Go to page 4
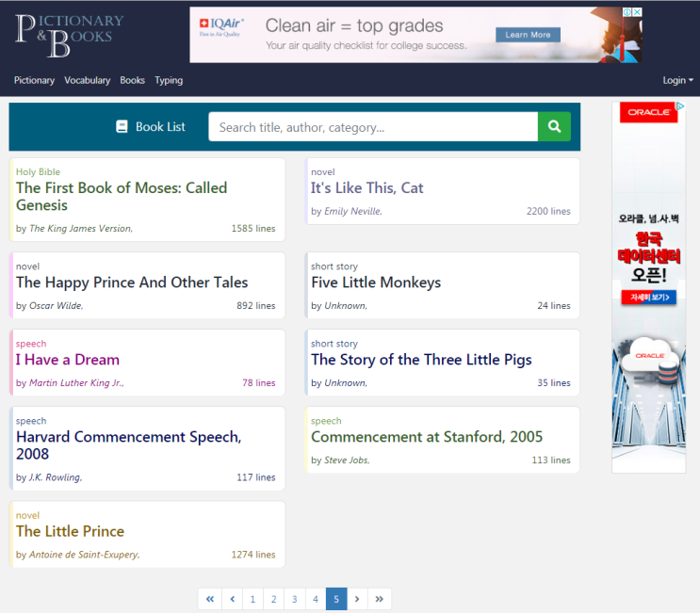The image size is (700, 613). coord(316,599)
